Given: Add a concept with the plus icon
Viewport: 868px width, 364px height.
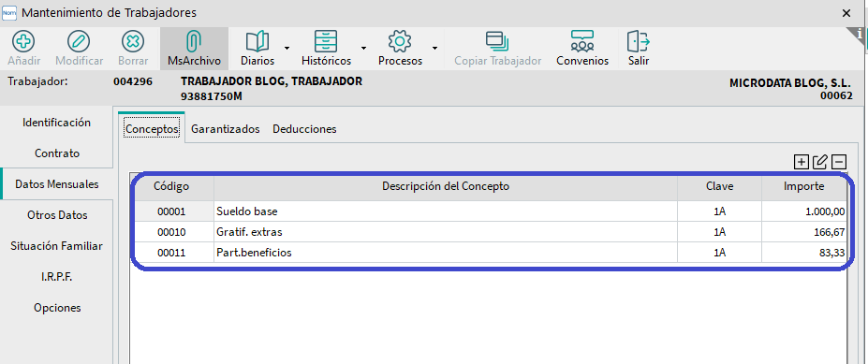Looking at the screenshot, I should 801,162.
